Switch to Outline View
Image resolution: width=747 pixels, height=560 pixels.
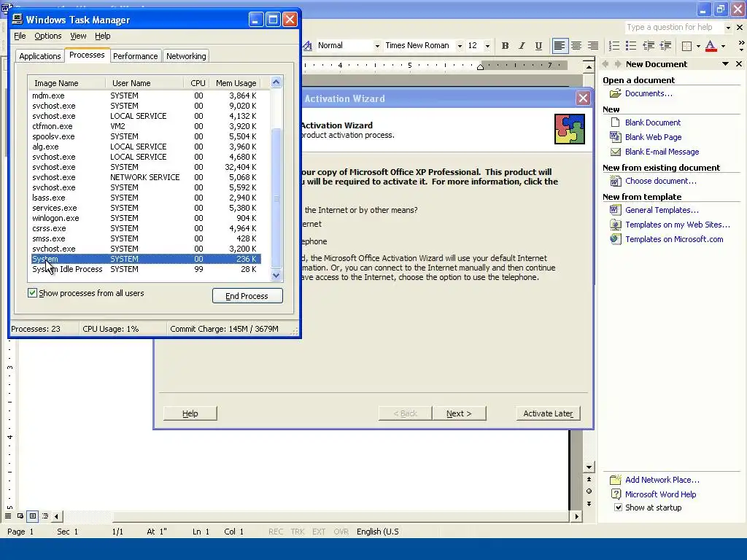45,516
